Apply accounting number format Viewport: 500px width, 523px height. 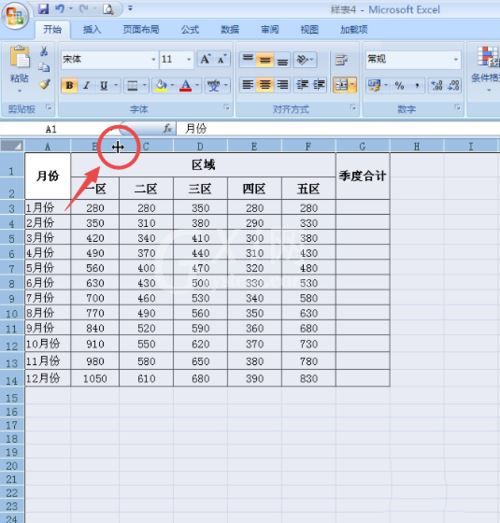[x=374, y=85]
